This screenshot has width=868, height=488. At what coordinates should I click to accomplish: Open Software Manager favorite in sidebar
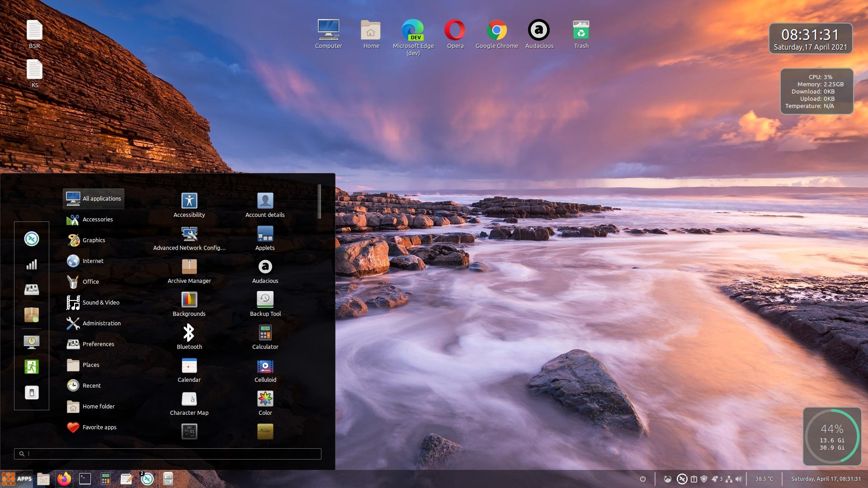32,315
